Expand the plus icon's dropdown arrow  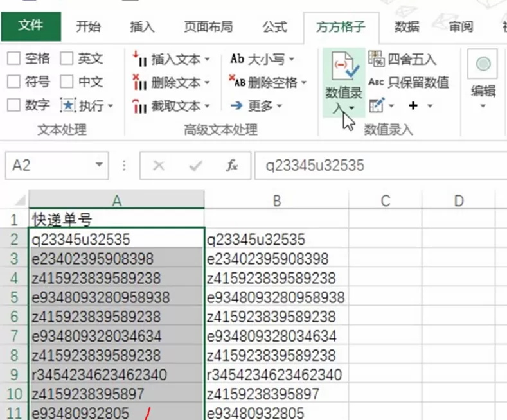coord(430,106)
